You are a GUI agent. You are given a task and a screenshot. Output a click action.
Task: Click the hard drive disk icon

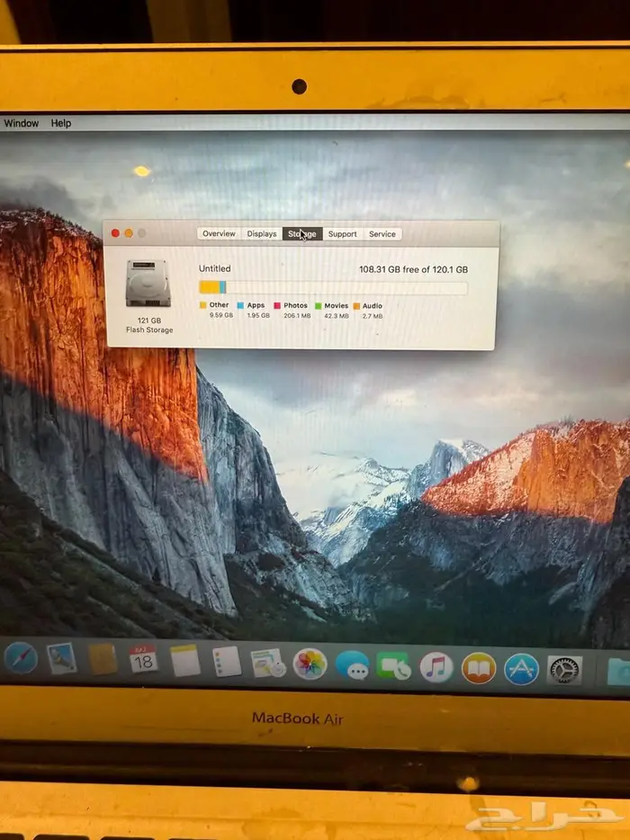point(148,284)
